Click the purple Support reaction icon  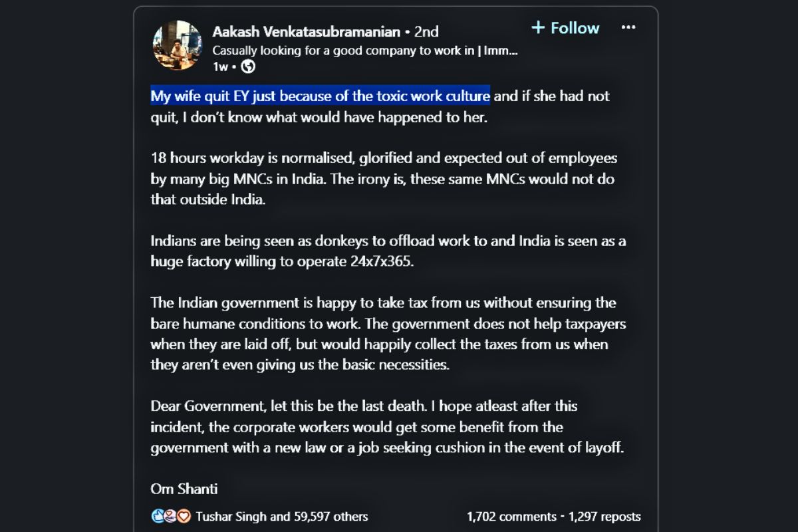pyautogui.click(x=171, y=516)
